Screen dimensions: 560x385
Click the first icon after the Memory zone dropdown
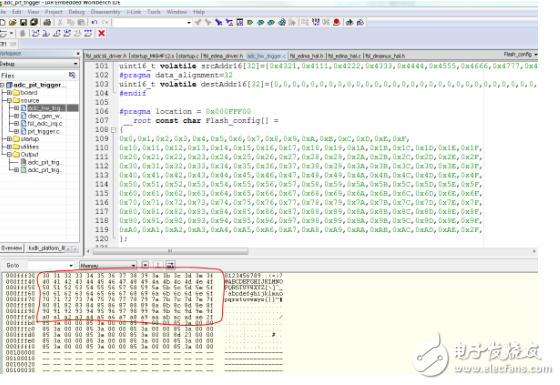point(145,265)
